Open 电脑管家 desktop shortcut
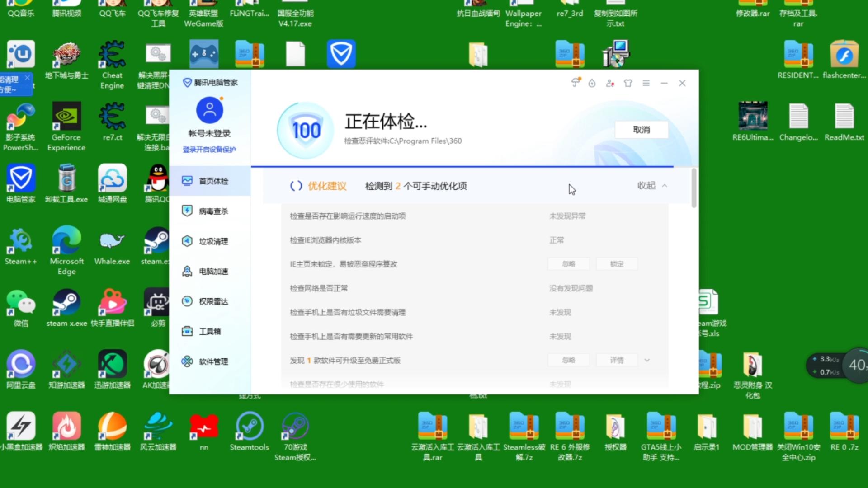 21,183
